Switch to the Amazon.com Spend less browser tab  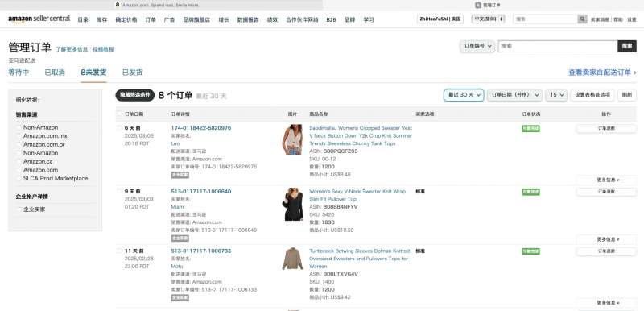[x=161, y=6]
